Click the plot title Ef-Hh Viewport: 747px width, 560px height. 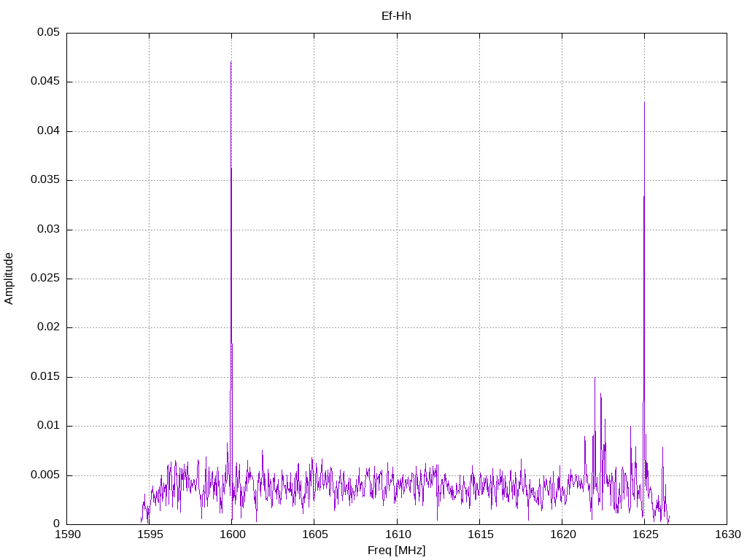[396, 16]
